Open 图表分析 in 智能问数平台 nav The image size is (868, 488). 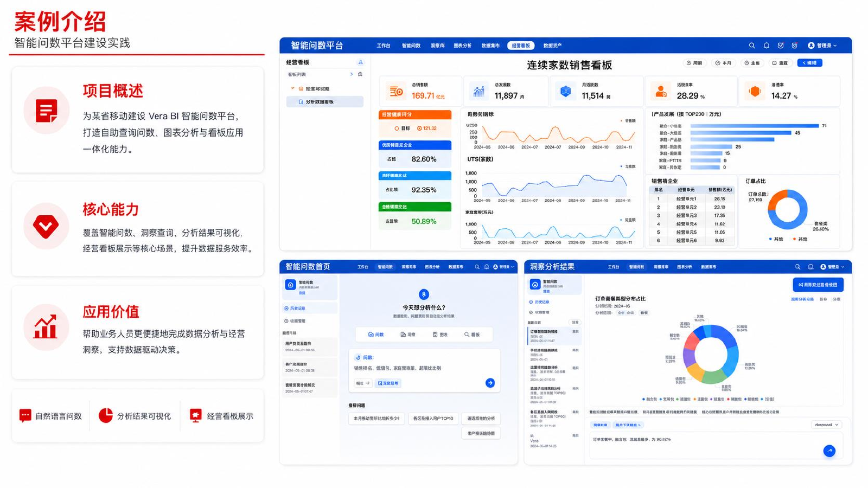point(463,46)
